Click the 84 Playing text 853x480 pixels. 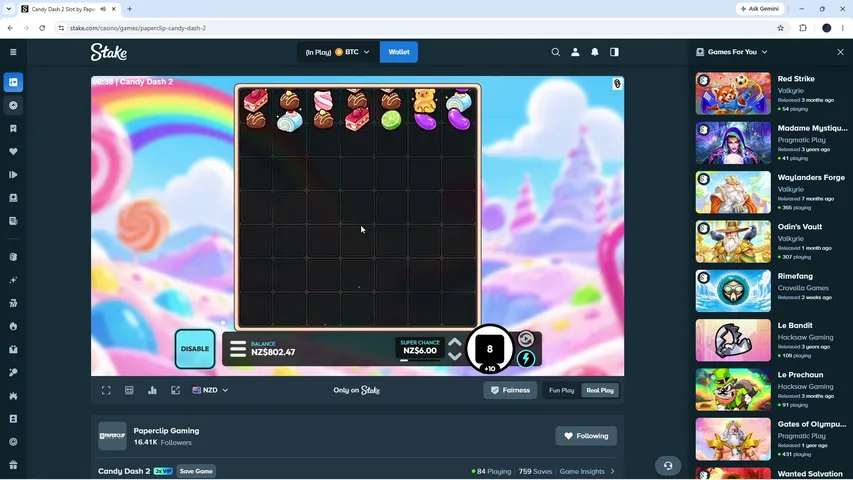point(494,471)
